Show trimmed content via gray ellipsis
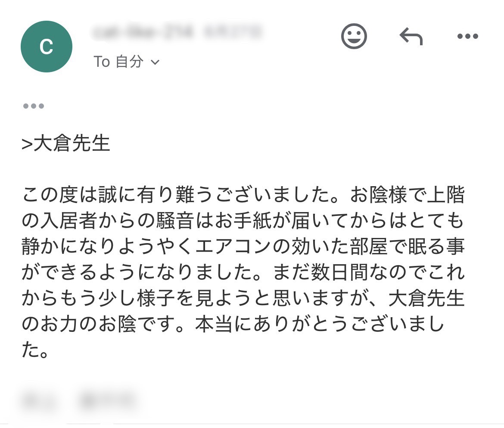 pos(34,106)
